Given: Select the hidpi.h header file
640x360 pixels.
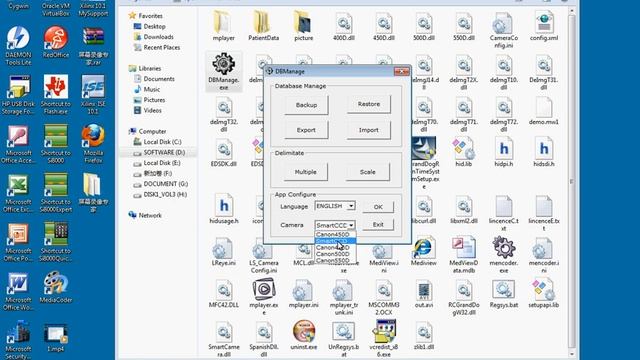Looking at the screenshot, I should pos(504,152).
